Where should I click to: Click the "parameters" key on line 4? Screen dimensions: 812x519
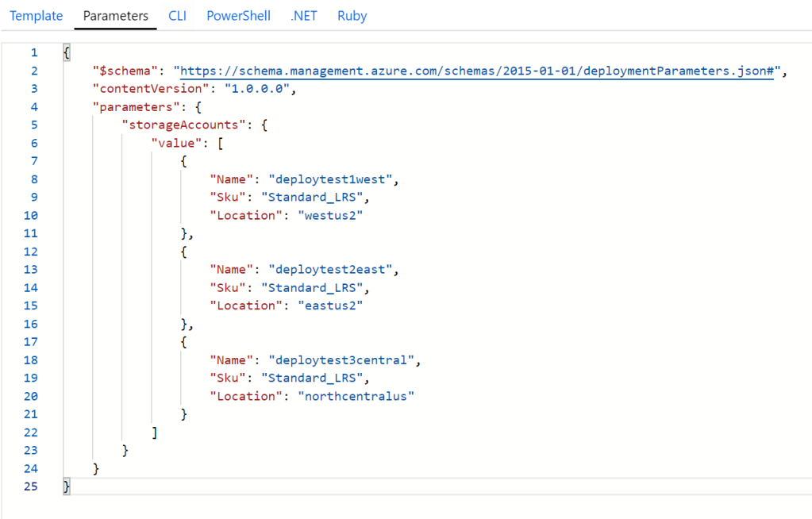(x=127, y=106)
